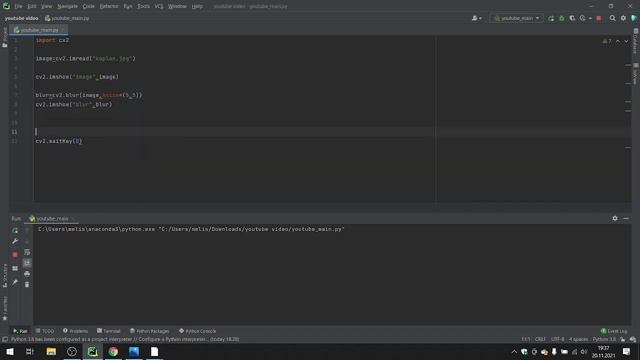Click the editor error stripe scrollbar on right

click(628, 118)
